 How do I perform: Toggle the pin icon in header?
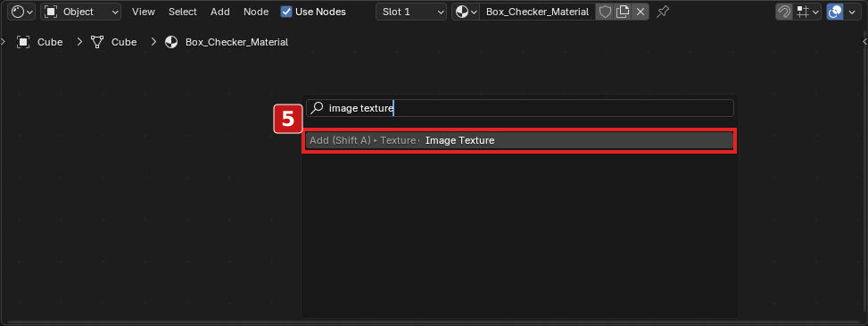tap(662, 12)
